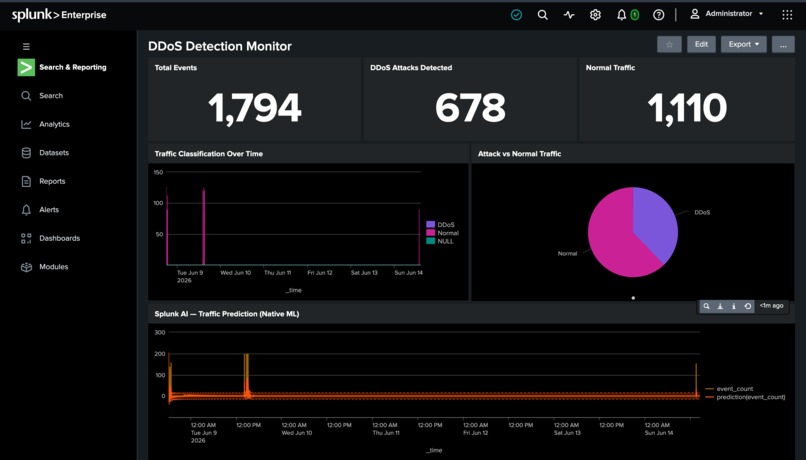Screen dimensions: 806x460
Task: Open Dashboards in the sidebar
Action: click(60, 238)
